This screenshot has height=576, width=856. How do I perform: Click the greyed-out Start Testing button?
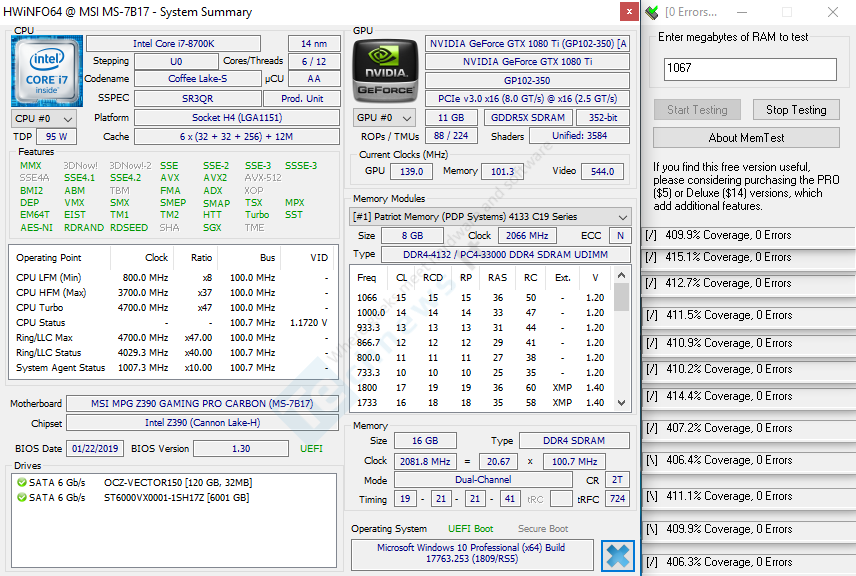(x=697, y=110)
